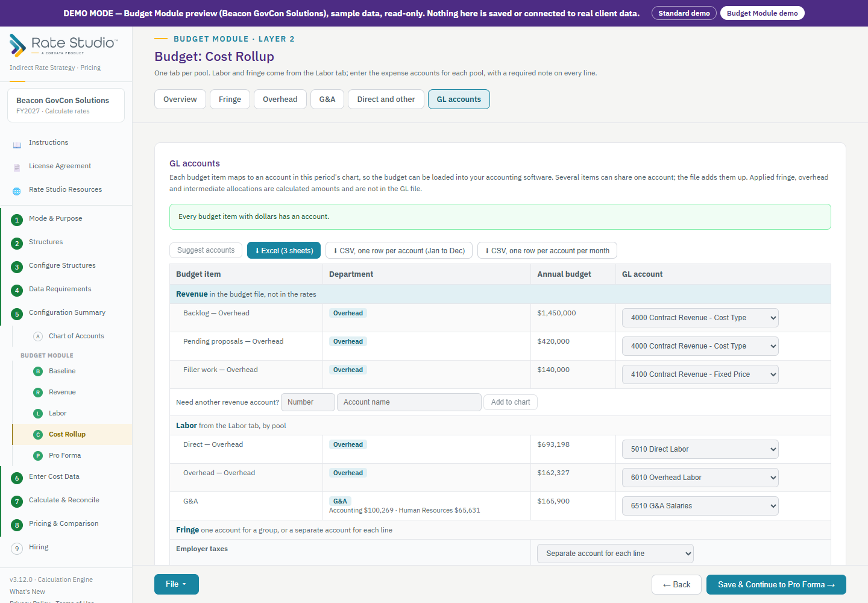Open Employer taxes account grouping dropdown
The height and width of the screenshot is (603, 868).
(x=615, y=554)
